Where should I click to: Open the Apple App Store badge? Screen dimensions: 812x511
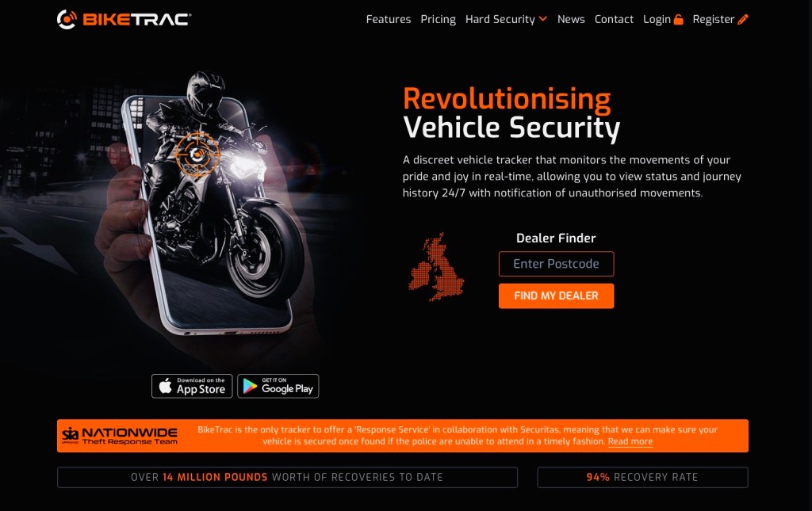click(x=192, y=386)
